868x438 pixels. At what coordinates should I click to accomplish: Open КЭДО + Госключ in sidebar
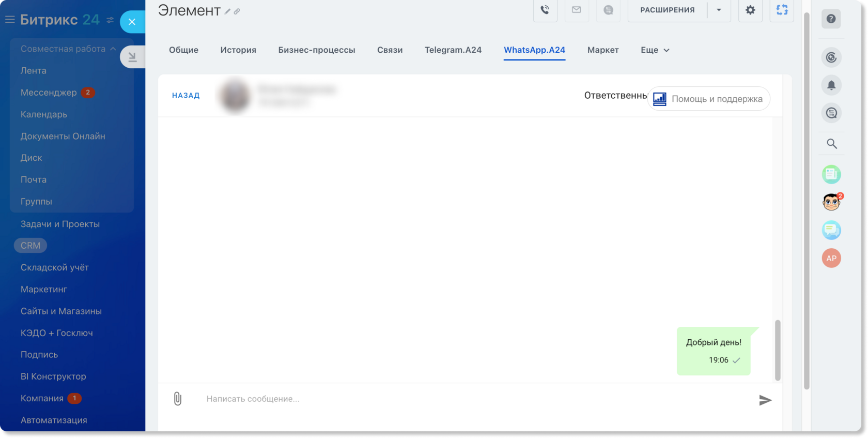[x=57, y=333]
